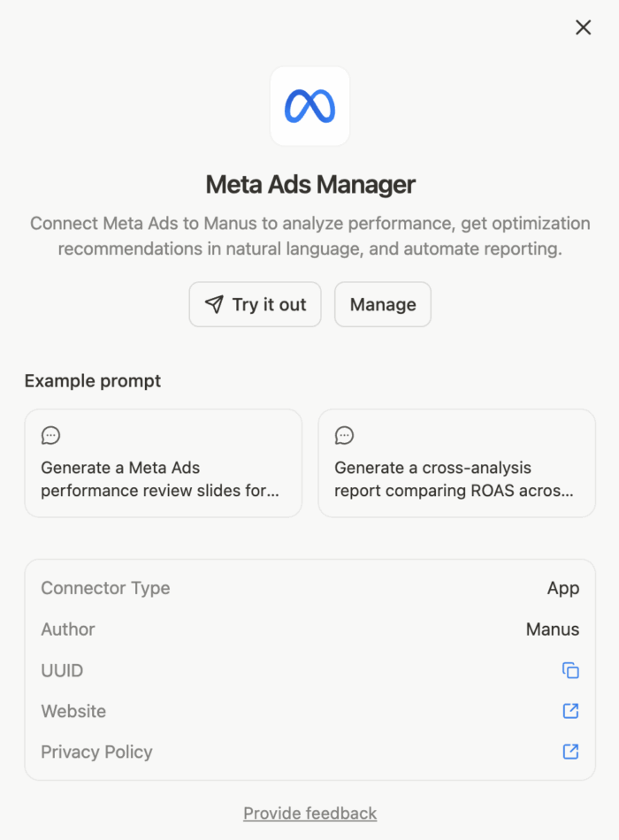Click the Try it out button
The image size is (619, 840).
[x=255, y=304]
